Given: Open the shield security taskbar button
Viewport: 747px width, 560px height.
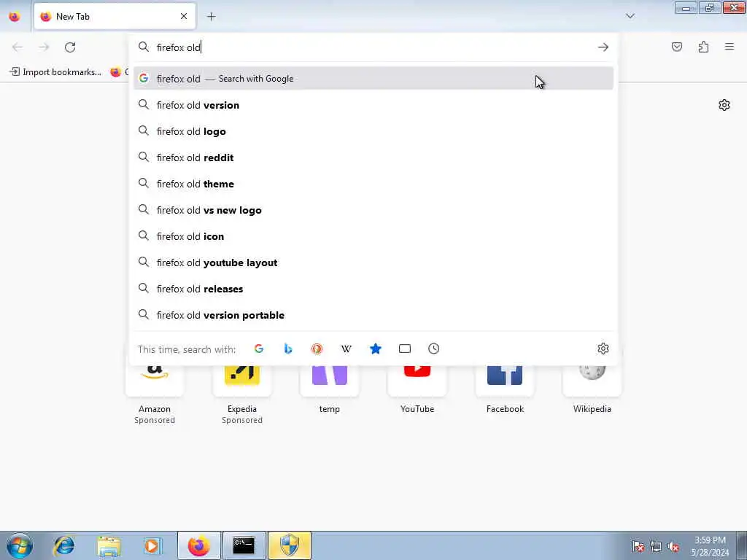Looking at the screenshot, I should pyautogui.click(x=289, y=545).
